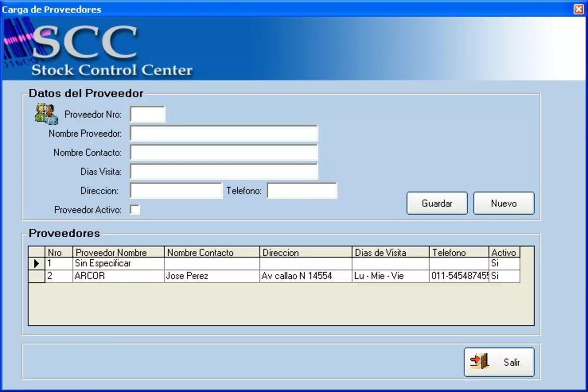Toggle the Proveedor Activo checkbox
This screenshot has width=588, height=392.
coord(135,210)
